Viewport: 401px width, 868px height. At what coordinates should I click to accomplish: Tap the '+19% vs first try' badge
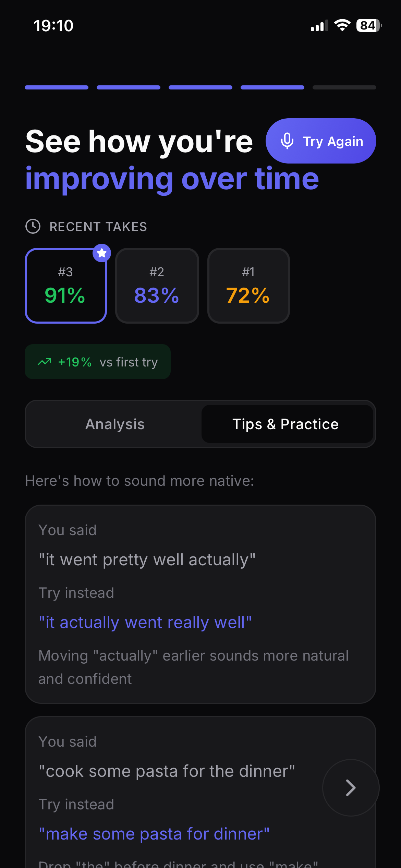pyautogui.click(x=98, y=362)
